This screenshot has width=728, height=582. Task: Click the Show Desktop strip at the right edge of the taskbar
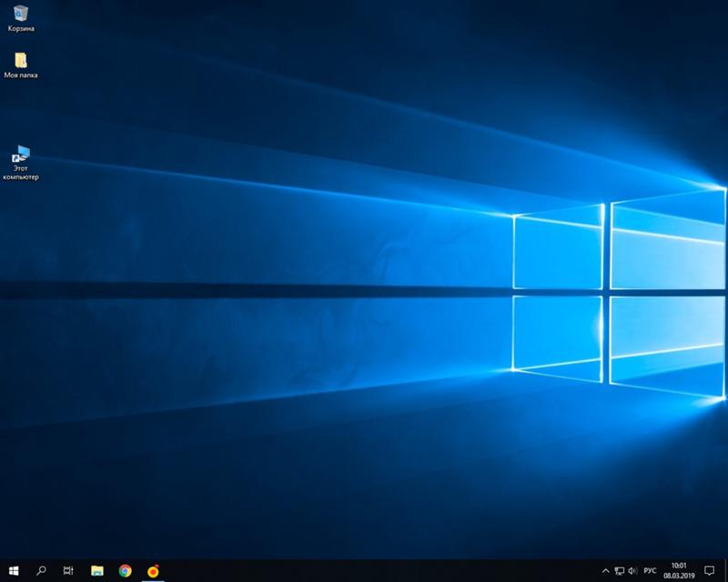click(x=725, y=571)
